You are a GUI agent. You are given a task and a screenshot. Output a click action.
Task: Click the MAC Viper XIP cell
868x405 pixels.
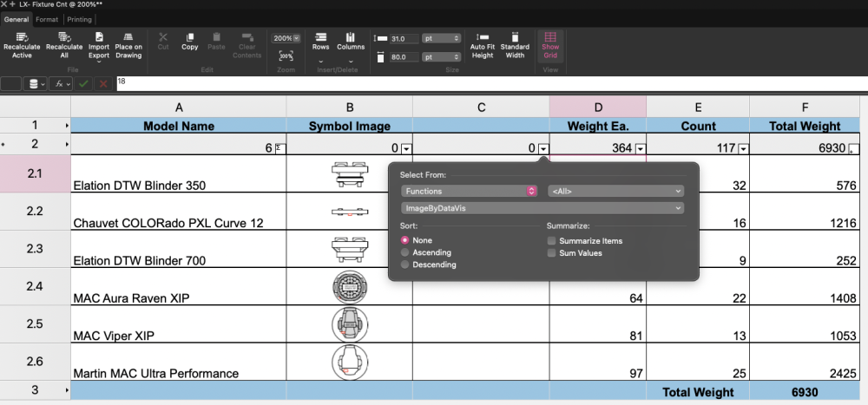coord(178,324)
